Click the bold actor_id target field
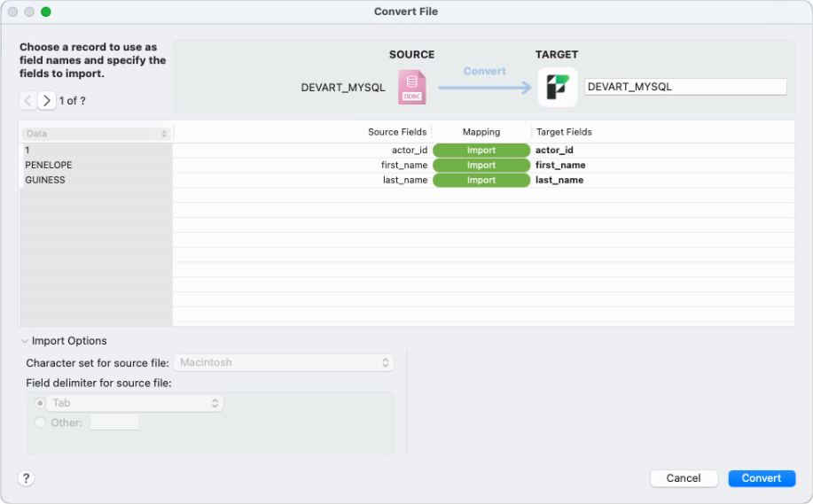The image size is (813, 504). point(554,151)
